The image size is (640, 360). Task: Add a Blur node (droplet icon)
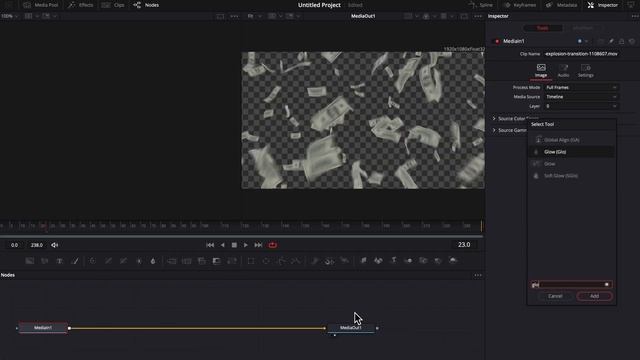point(153,261)
